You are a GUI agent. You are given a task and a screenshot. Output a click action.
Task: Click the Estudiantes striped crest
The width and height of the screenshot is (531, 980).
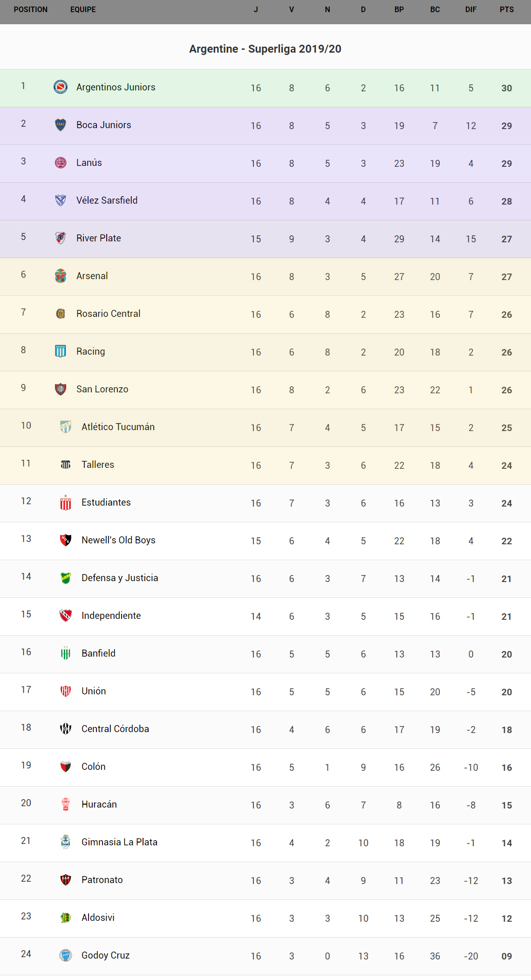tap(66, 503)
